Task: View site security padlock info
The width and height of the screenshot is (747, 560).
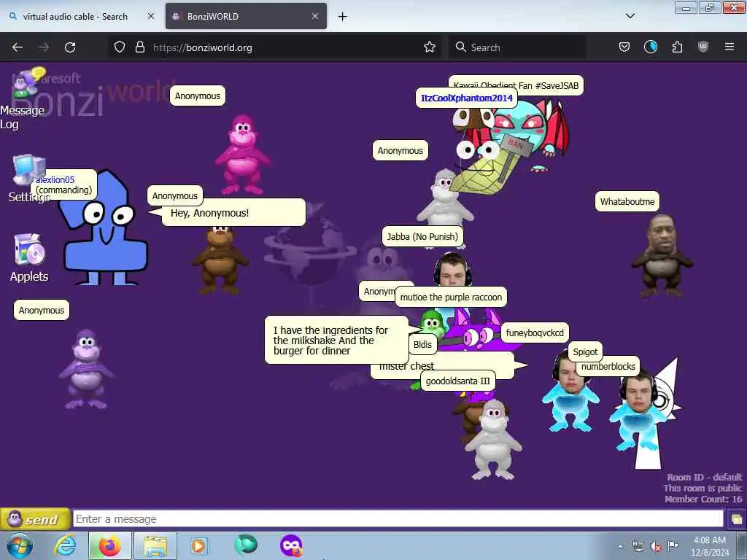Action: pyautogui.click(x=139, y=47)
